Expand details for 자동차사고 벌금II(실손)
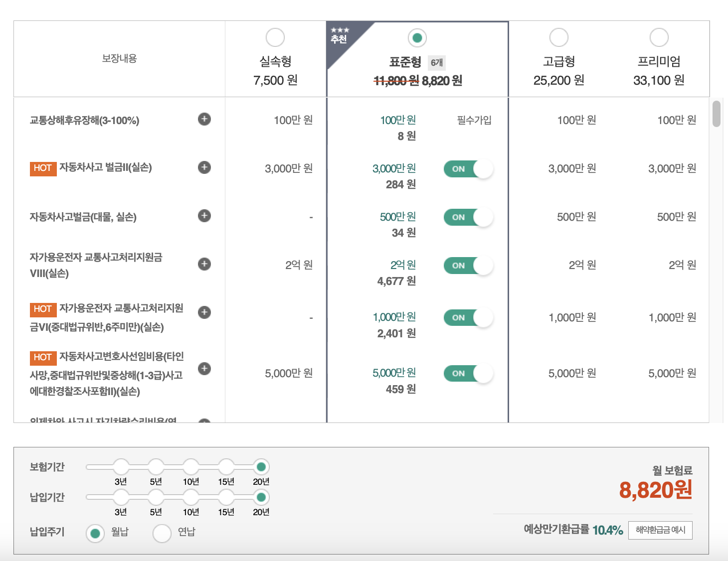 [x=204, y=167]
